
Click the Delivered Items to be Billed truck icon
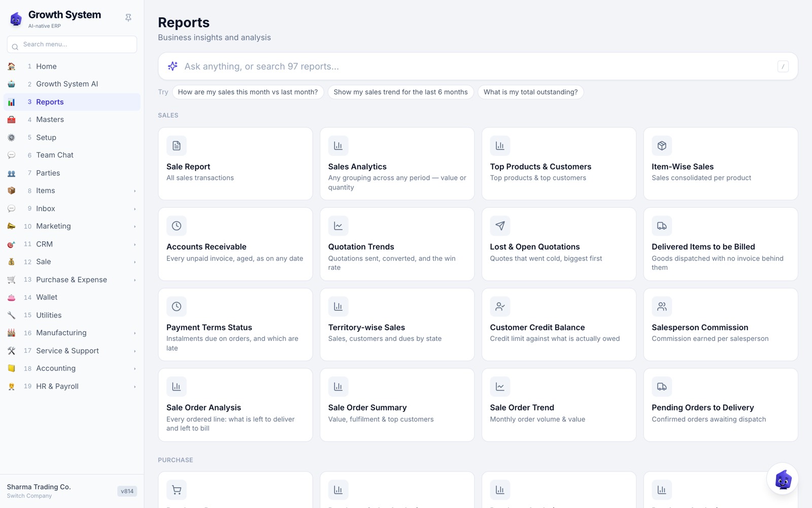click(662, 226)
